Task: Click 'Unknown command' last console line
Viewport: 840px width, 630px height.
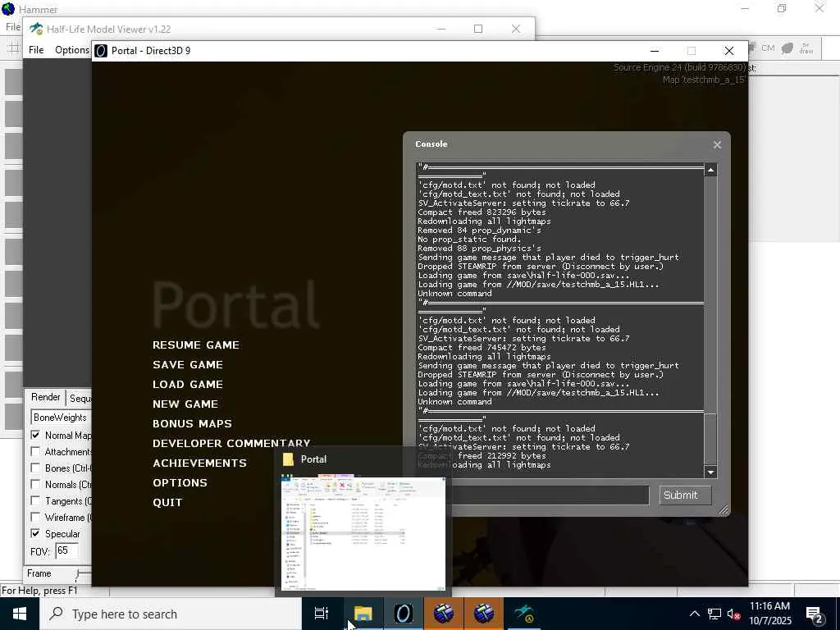Action: tap(454, 402)
